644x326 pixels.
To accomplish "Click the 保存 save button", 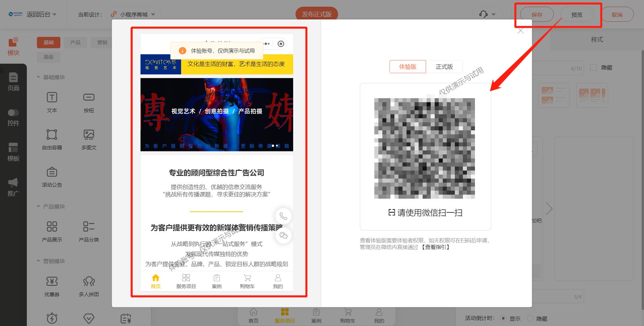I will point(537,14).
